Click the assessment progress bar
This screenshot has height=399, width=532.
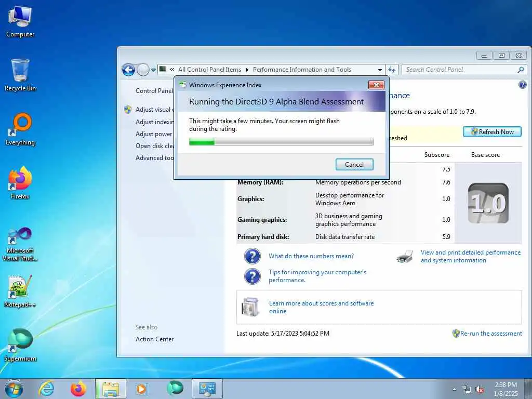pyautogui.click(x=281, y=142)
